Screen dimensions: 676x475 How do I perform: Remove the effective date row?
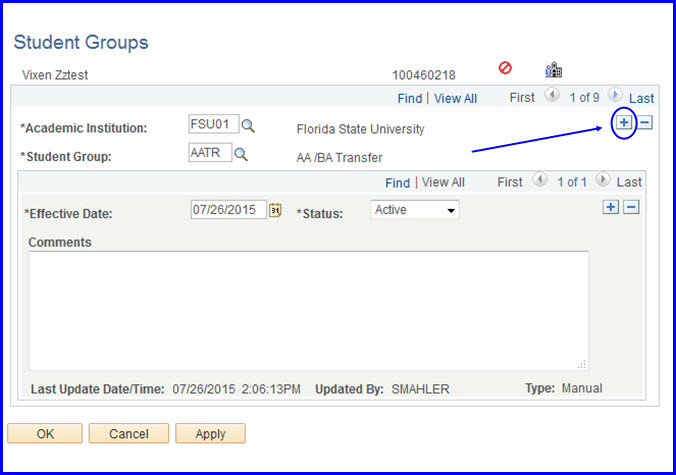click(x=631, y=207)
